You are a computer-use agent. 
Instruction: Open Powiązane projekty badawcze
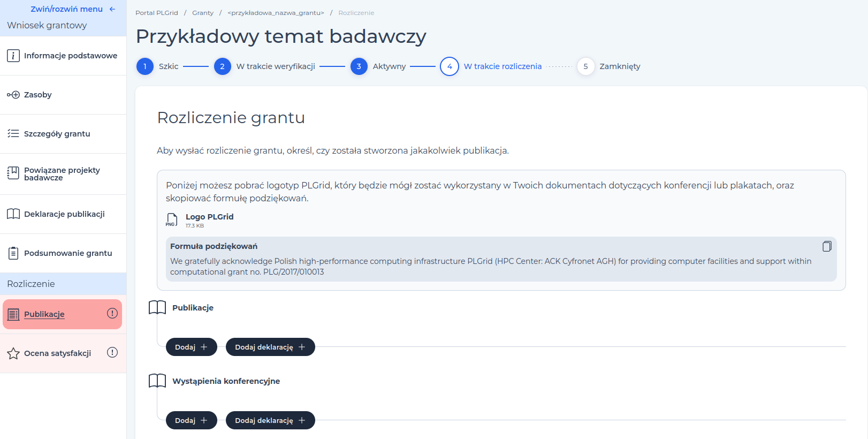point(63,174)
